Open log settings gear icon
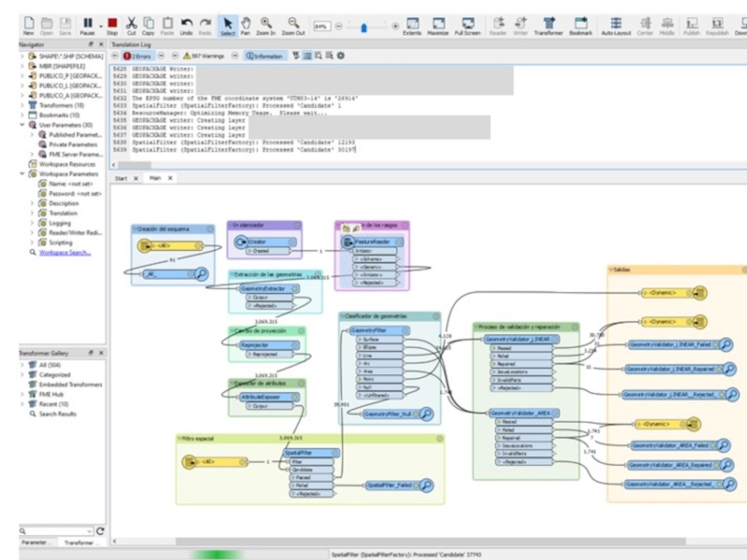Viewport: 747px width, 560px height. point(341,56)
